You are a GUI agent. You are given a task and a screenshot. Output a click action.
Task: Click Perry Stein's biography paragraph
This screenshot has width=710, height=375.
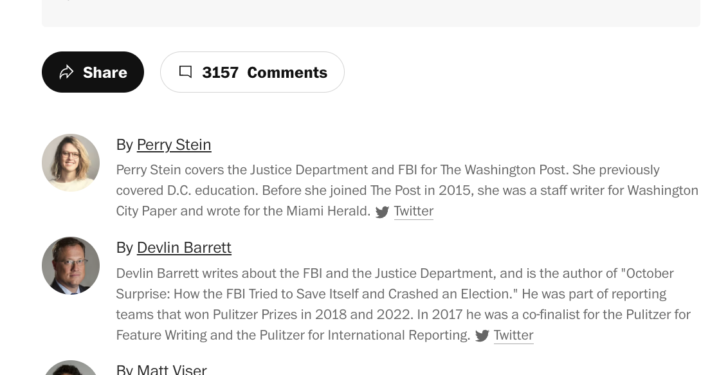[407, 191]
